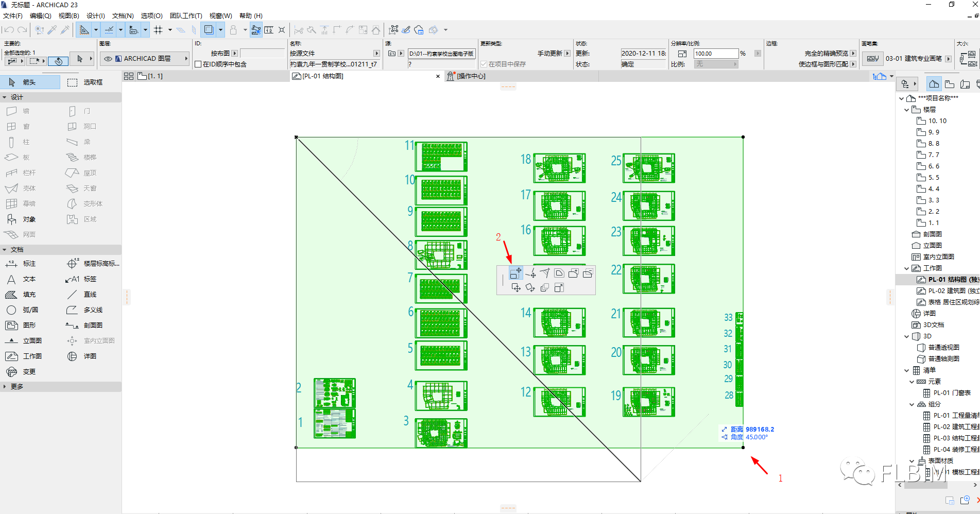Click the resolution percentage input field
Image resolution: width=980 pixels, height=514 pixels.
[715, 54]
